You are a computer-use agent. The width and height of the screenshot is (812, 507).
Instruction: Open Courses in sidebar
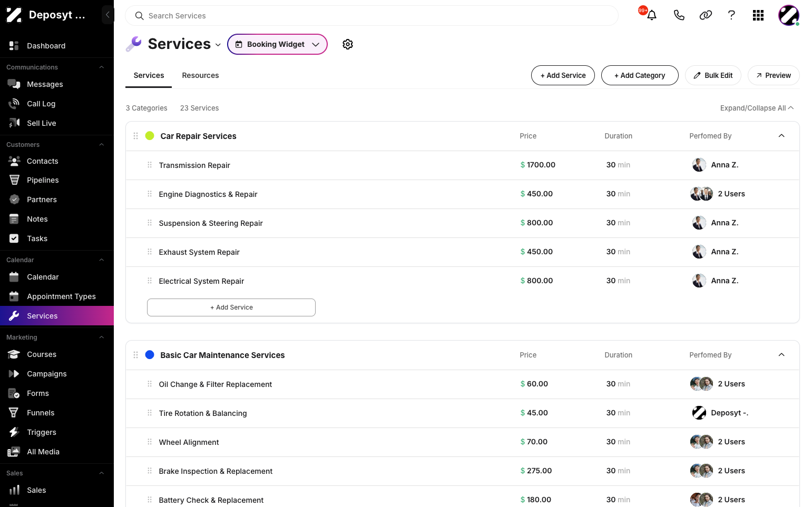point(57,354)
